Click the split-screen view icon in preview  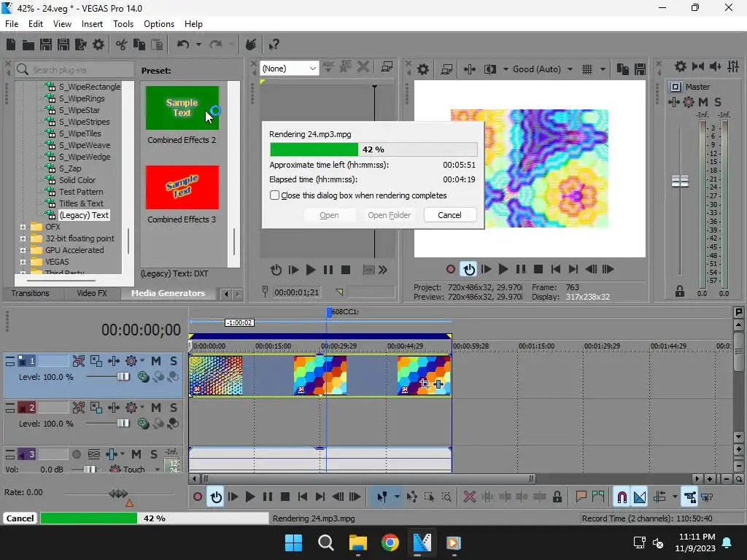click(x=489, y=69)
